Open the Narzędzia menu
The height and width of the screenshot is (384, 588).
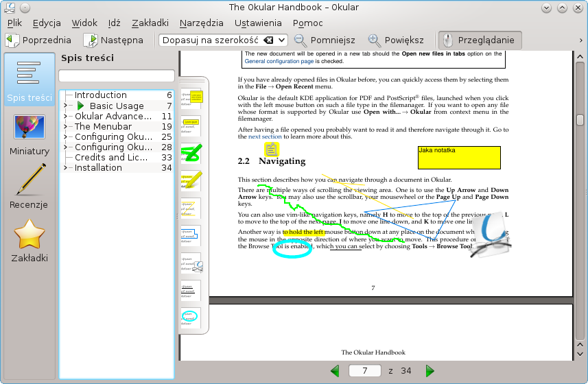tap(201, 23)
